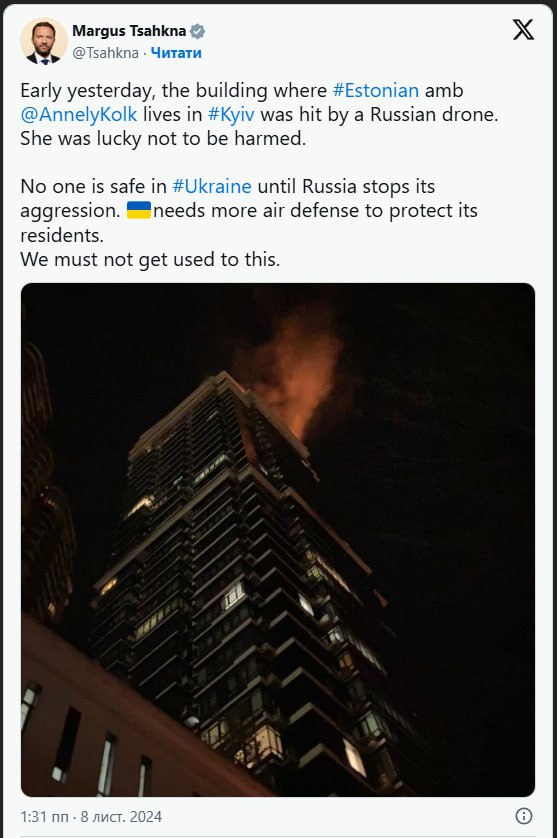The width and height of the screenshot is (557, 838).
Task: Click the Ukrainian flag emoji
Action: 139,210
